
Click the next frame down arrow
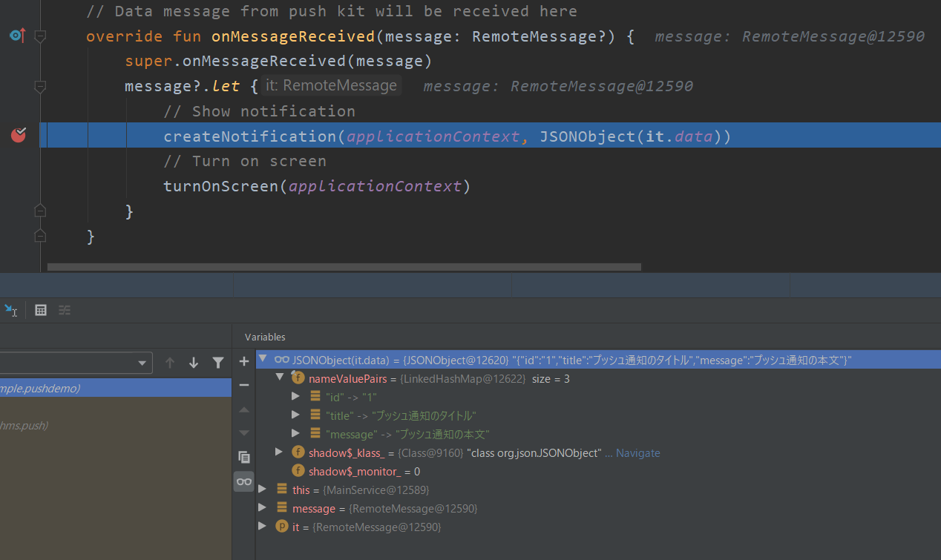click(x=194, y=363)
